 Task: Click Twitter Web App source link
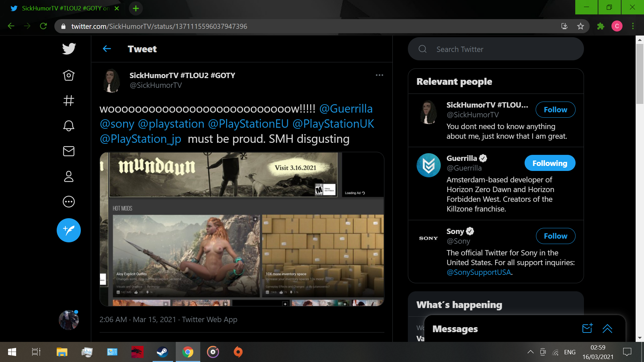210,319
